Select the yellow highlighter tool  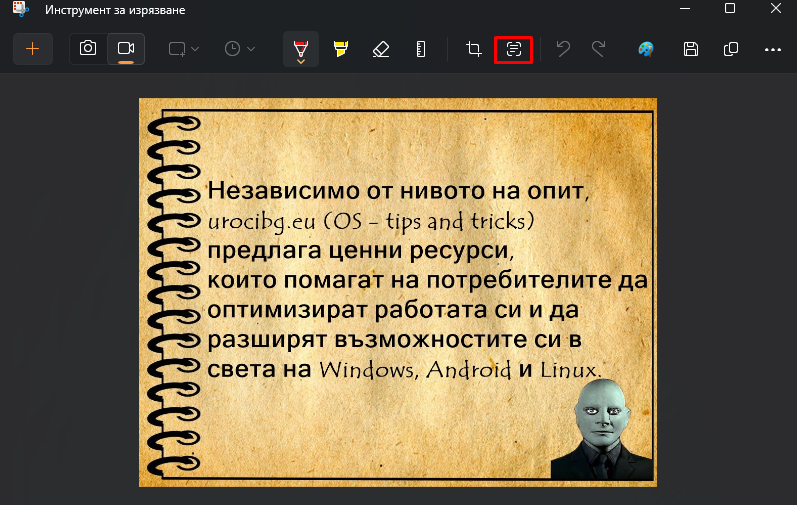point(341,49)
